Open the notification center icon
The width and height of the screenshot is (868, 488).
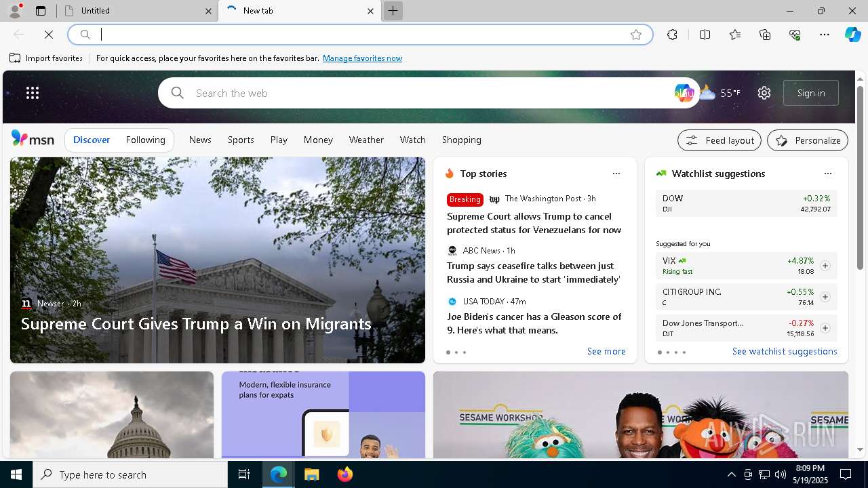point(846,474)
